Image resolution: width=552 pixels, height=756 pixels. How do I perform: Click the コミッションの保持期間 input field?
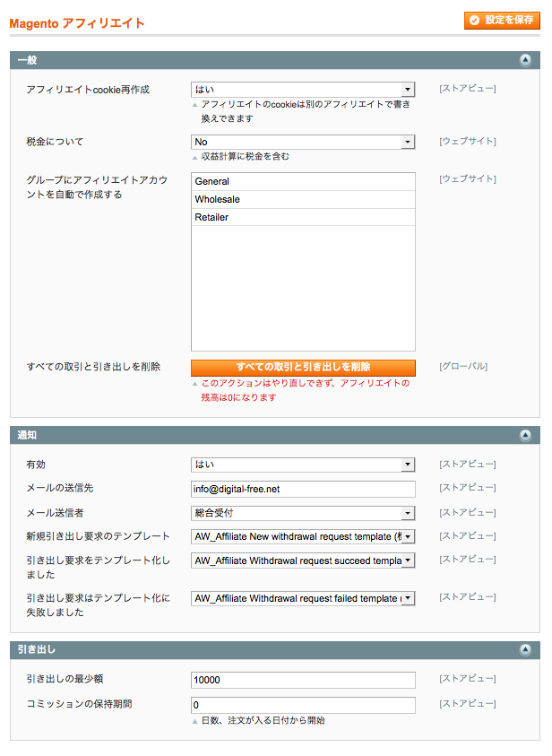303,705
